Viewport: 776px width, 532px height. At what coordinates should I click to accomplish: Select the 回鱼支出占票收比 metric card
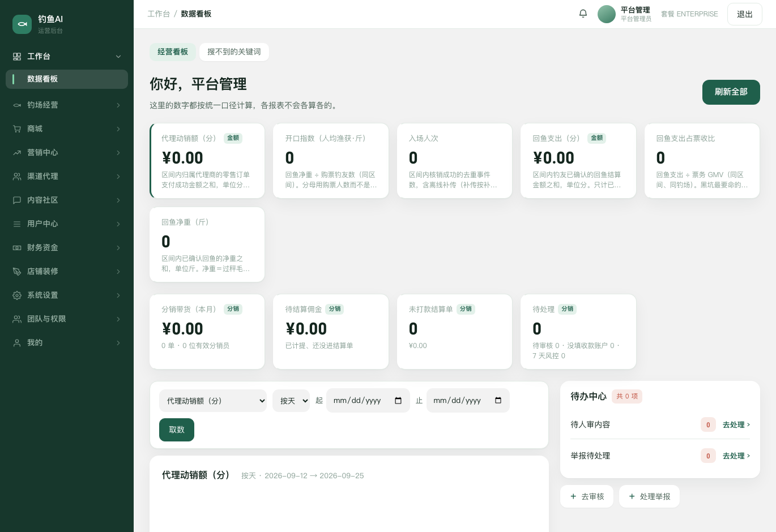(702, 161)
